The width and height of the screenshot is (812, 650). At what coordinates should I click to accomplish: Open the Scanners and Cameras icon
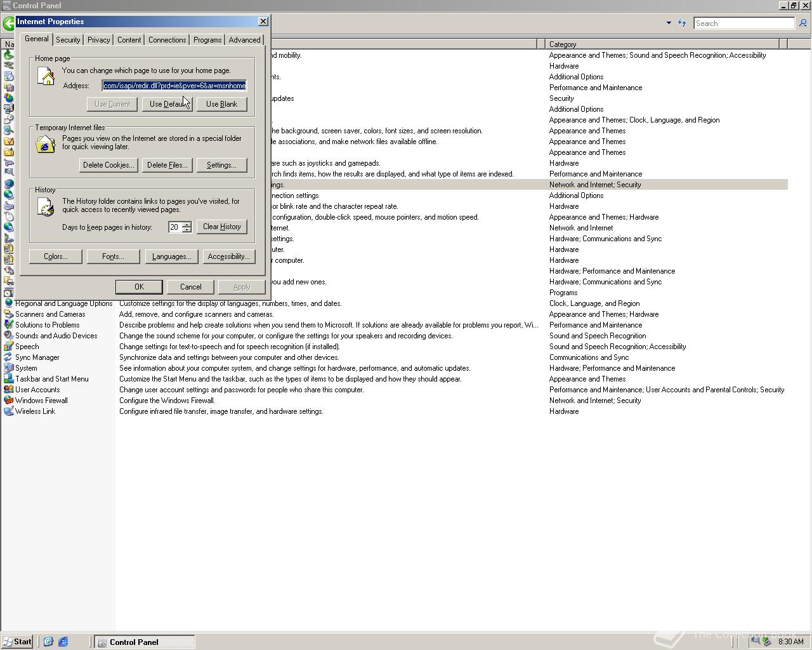coord(8,314)
